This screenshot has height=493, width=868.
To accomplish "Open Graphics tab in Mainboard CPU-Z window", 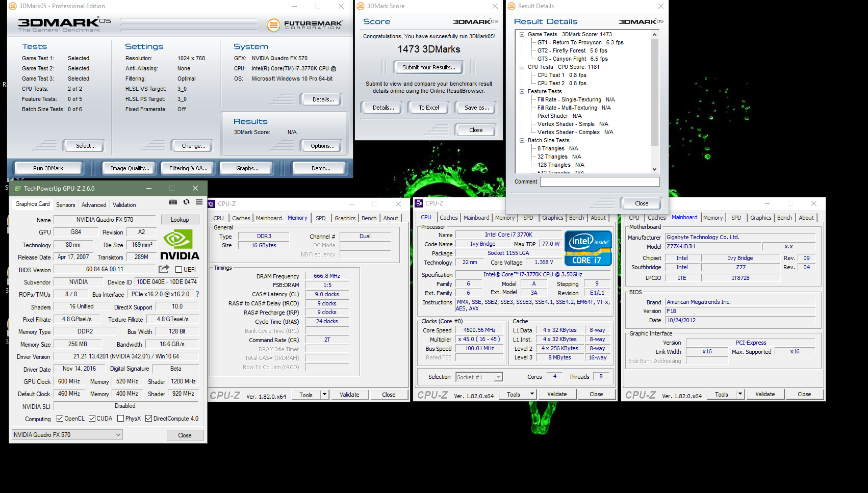I will pos(761,218).
